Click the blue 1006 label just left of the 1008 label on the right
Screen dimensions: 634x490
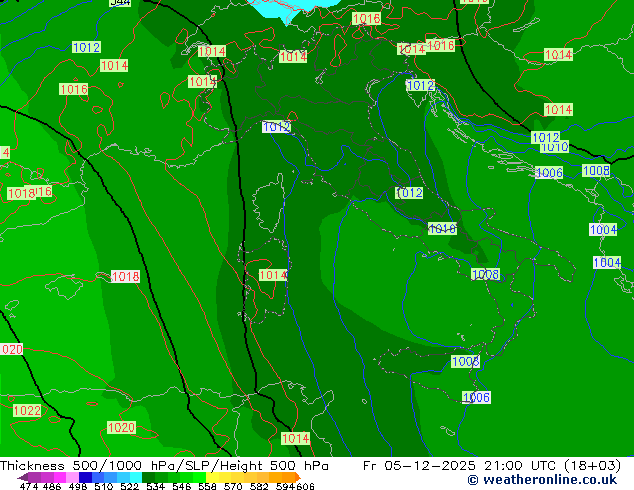549,173
